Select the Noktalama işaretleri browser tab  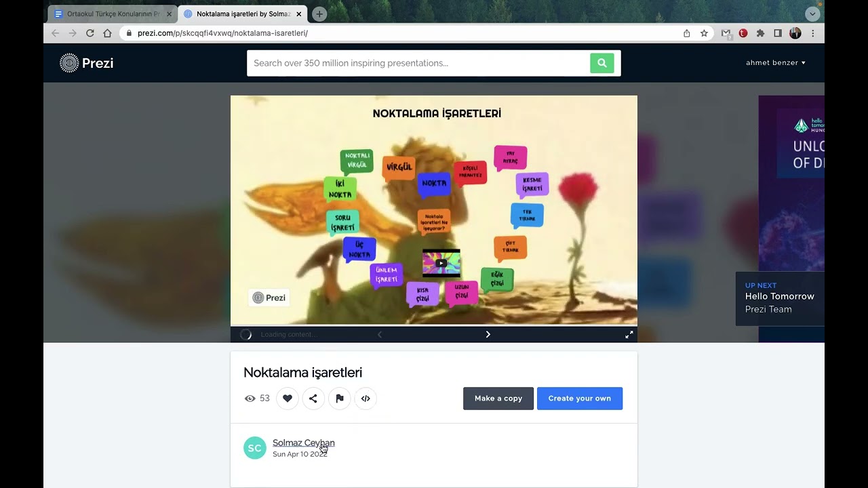pyautogui.click(x=243, y=14)
